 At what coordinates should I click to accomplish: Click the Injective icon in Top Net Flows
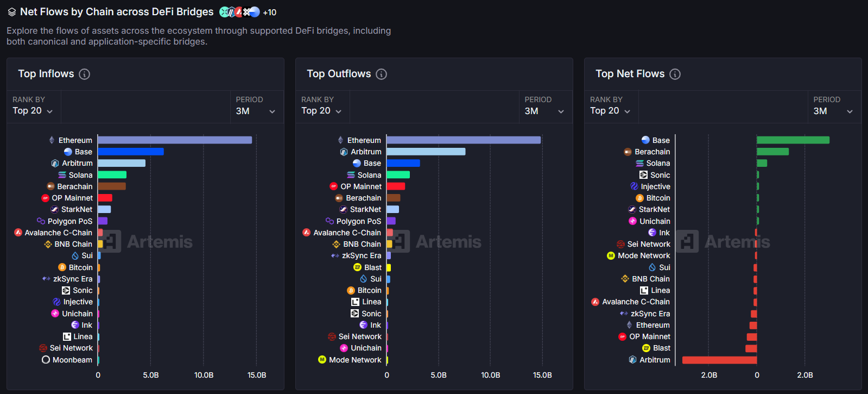pos(634,186)
